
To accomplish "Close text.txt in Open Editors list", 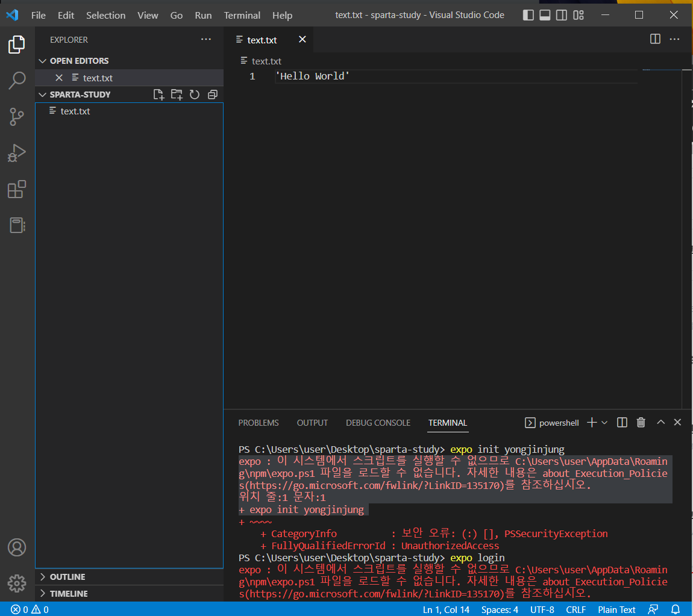I will point(59,78).
